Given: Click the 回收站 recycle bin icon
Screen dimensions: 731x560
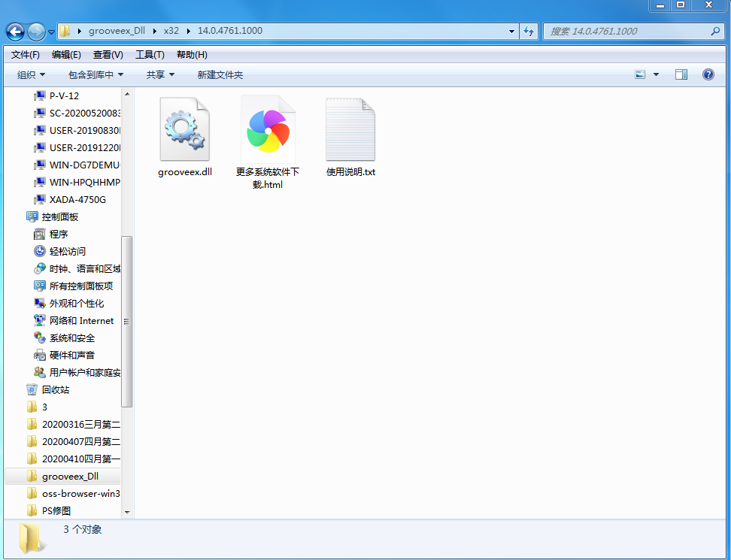Looking at the screenshot, I should (32, 389).
